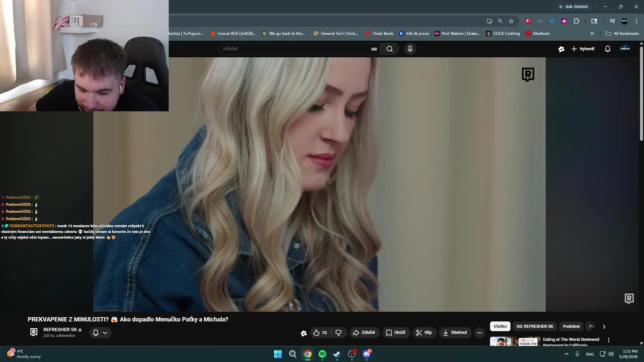Open Windows Start menu
644x362 pixels.
(x=278, y=354)
